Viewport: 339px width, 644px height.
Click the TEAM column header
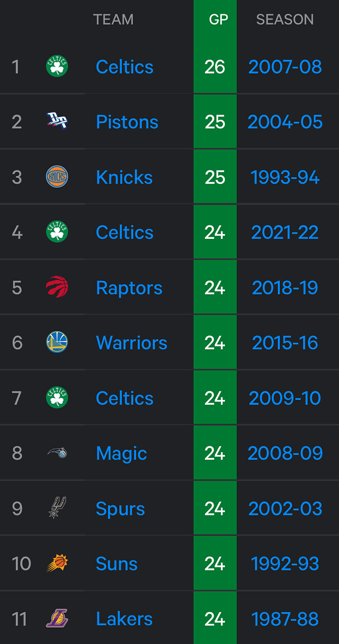pos(114,20)
